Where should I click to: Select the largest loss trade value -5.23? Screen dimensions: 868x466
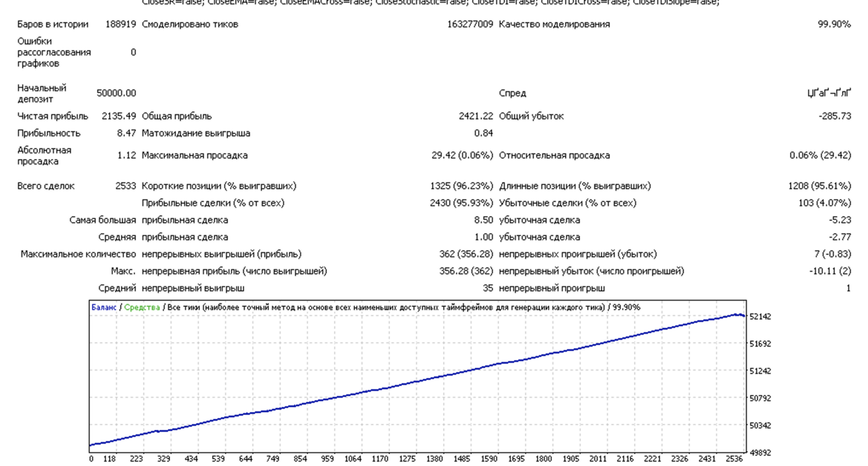click(x=840, y=220)
